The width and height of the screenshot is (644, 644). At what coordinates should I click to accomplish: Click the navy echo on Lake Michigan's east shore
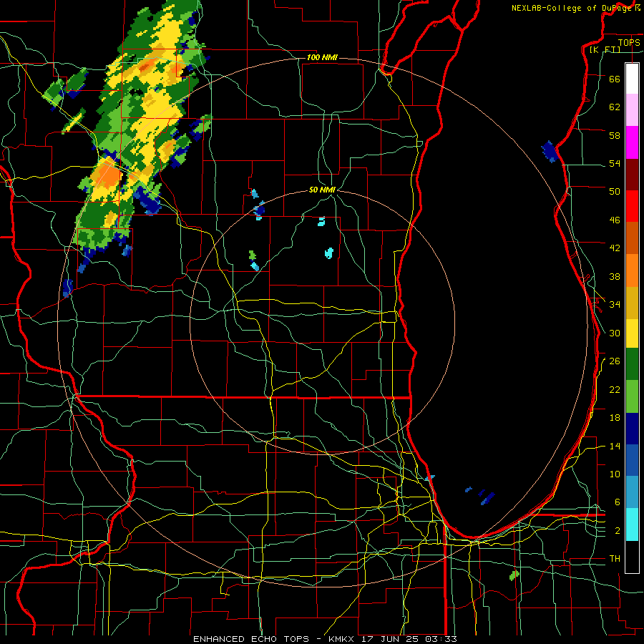pos(549,152)
